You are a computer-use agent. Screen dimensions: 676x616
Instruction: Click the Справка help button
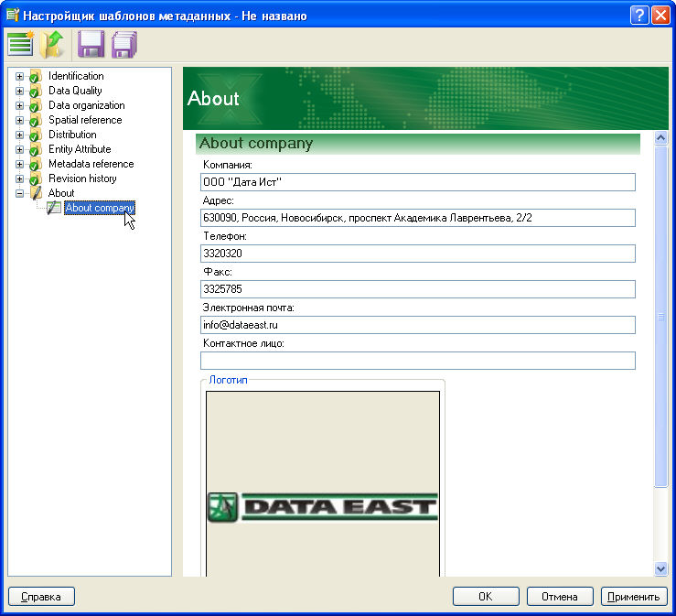(x=41, y=597)
